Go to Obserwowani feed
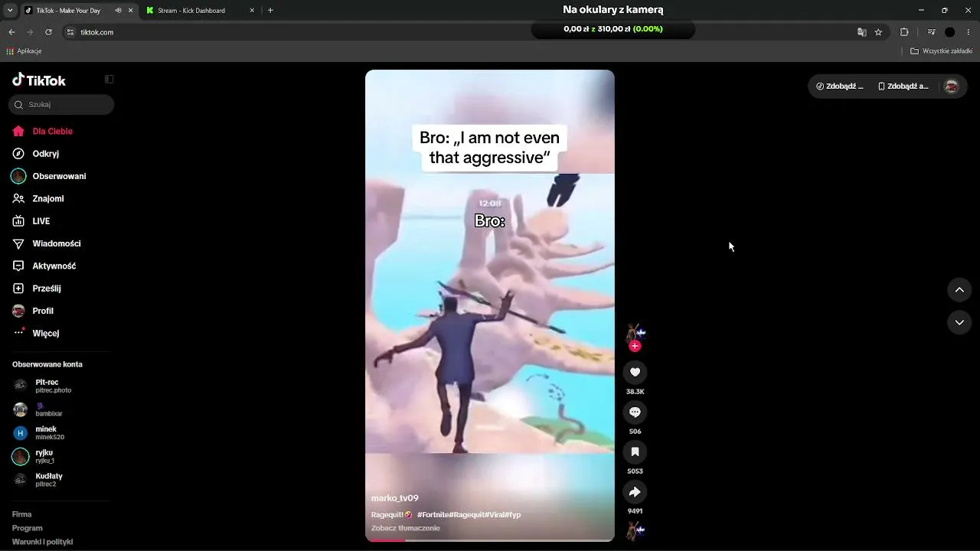The image size is (980, 551). 49,176
